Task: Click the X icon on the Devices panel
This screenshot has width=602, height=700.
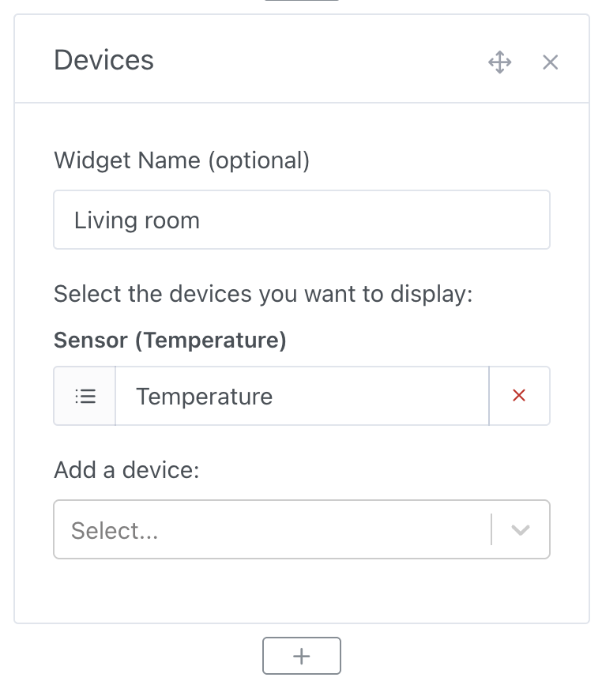Action: pos(550,62)
